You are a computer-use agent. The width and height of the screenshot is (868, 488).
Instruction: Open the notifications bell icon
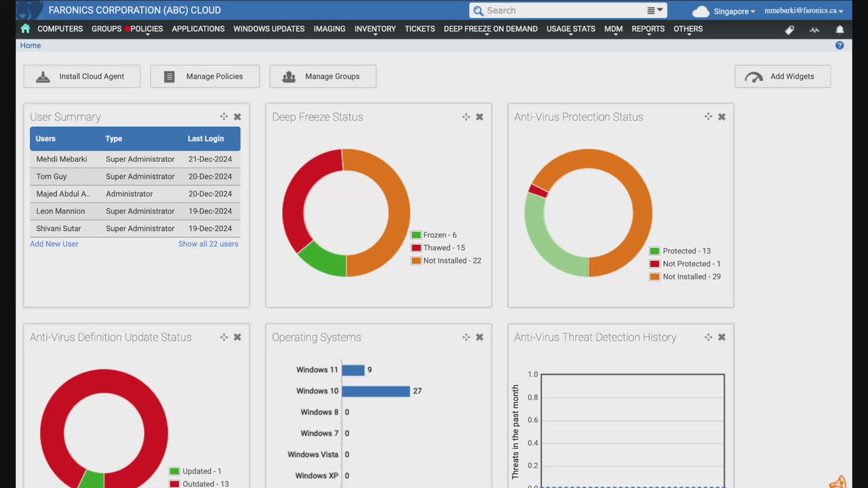click(x=840, y=30)
